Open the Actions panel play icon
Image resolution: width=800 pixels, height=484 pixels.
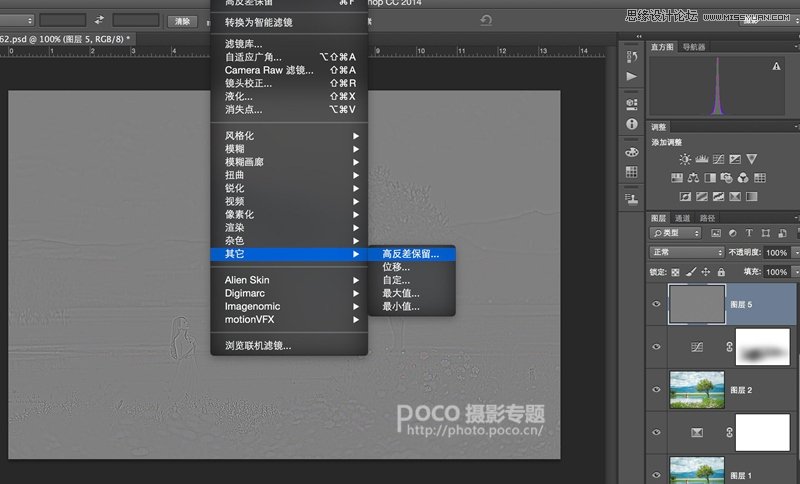point(632,77)
